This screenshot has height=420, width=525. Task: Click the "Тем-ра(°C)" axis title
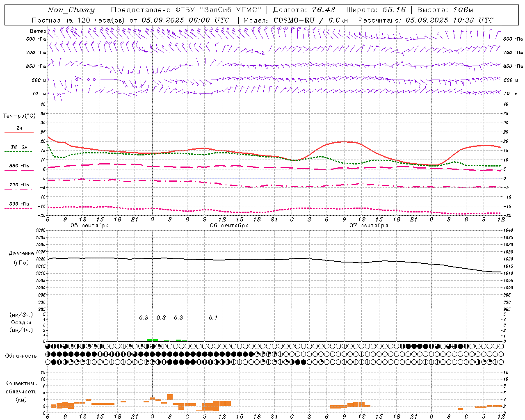point(19,116)
